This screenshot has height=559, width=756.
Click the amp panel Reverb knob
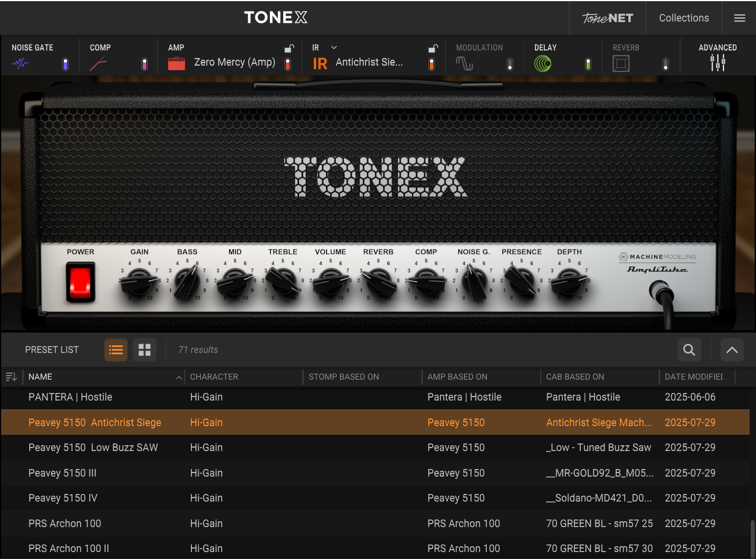(378, 283)
